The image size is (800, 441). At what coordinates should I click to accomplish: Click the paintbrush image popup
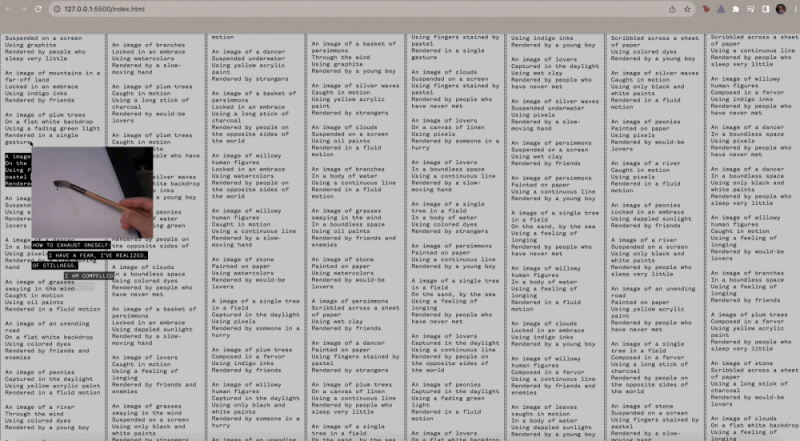tap(95, 192)
